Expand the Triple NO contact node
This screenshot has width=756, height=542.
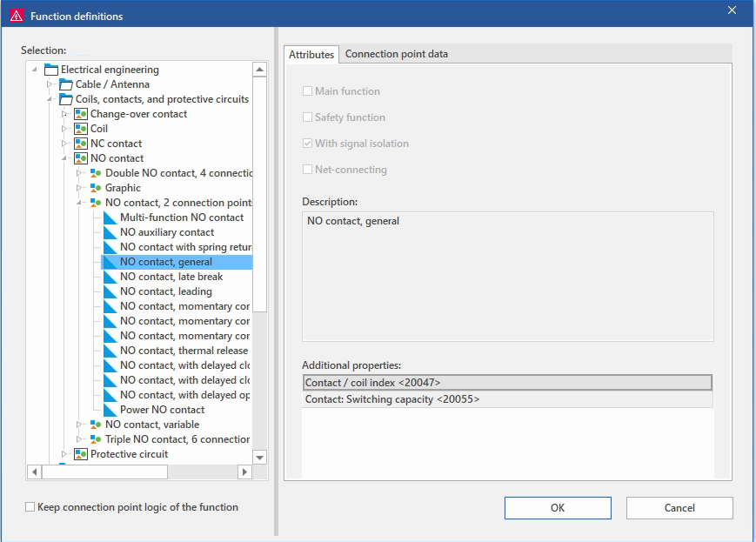coord(79,439)
